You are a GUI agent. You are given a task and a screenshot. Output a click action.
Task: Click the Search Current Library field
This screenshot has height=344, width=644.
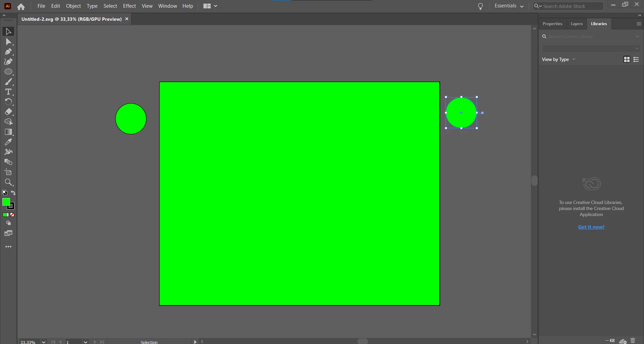click(590, 37)
